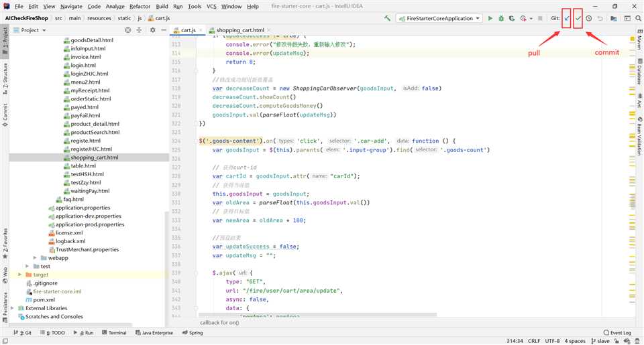Open Project Structure icon in toolbar
This screenshot has height=345, width=644.
[x=614, y=18]
